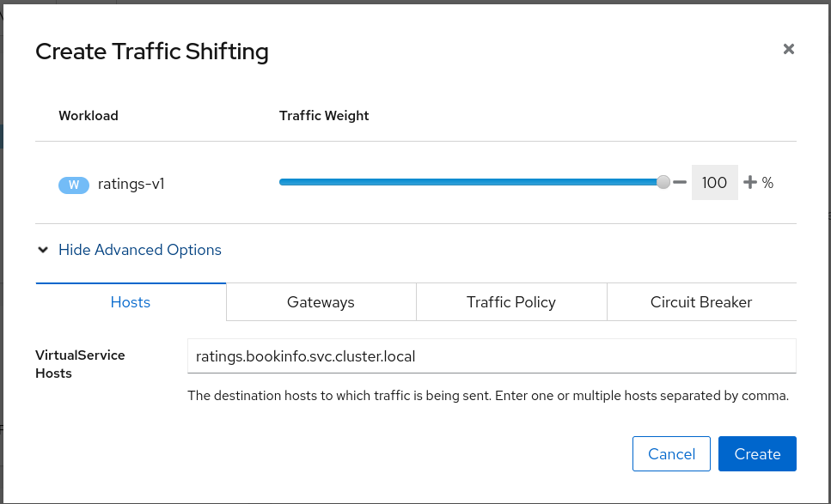Select the Hosts tab
831x504 pixels.
[x=131, y=302]
